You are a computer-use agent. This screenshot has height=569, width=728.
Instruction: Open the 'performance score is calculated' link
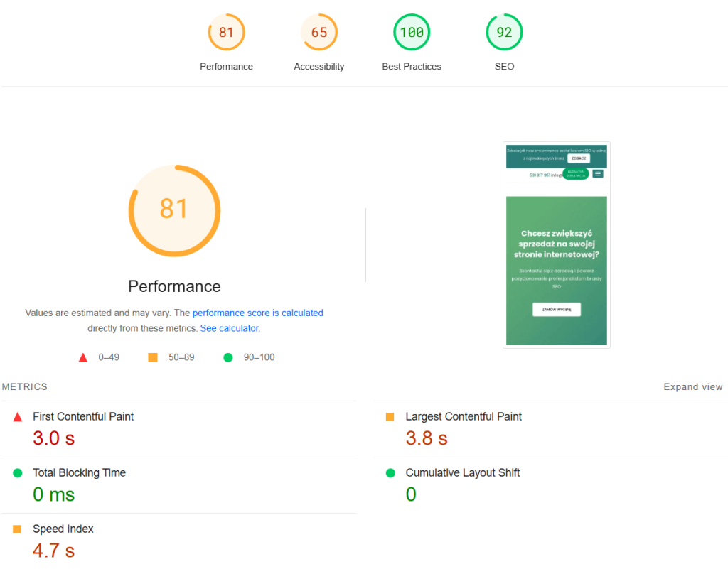(257, 313)
